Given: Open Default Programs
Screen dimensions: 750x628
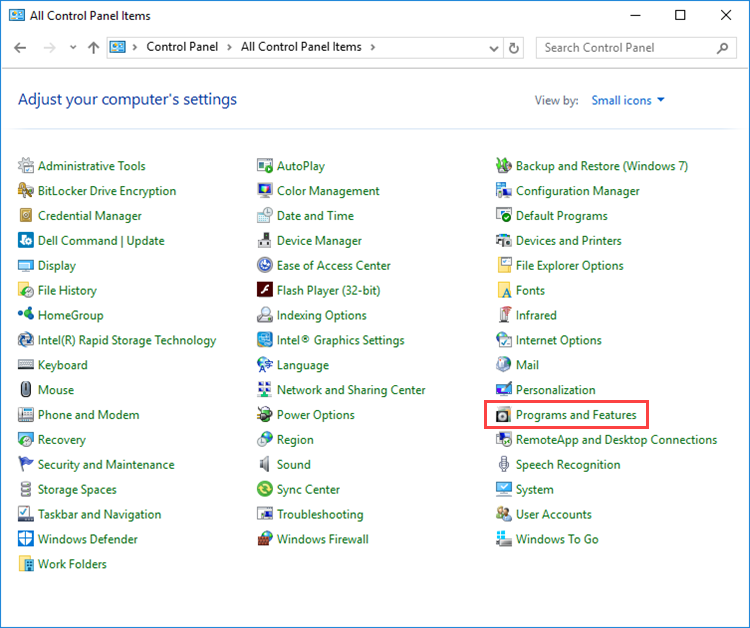Looking at the screenshot, I should pos(562,216).
